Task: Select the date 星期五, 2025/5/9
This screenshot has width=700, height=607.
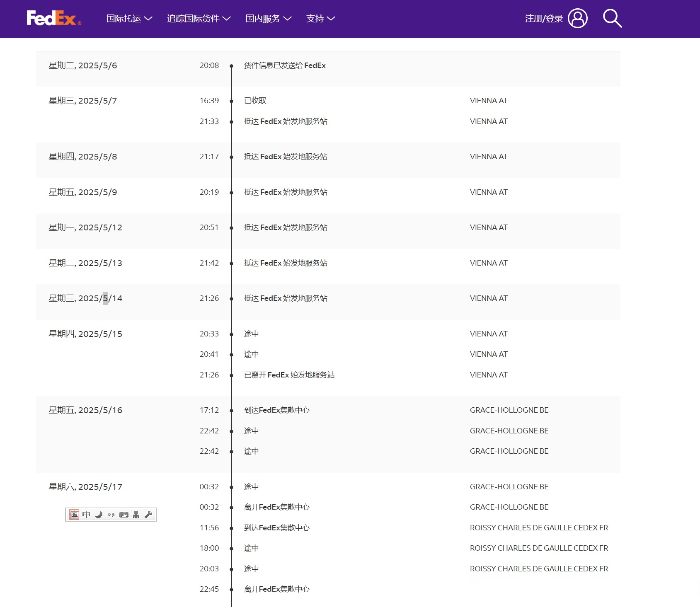Action: [x=83, y=192]
